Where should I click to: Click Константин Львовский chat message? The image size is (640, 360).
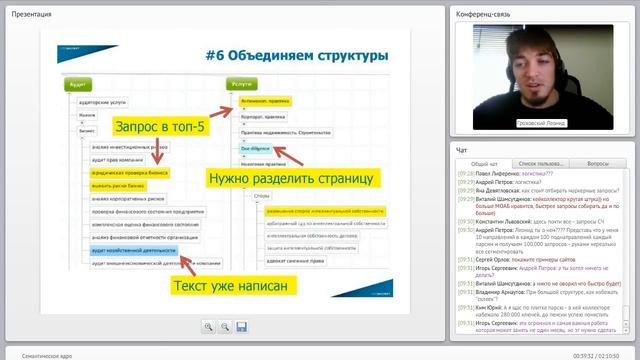coord(531,222)
